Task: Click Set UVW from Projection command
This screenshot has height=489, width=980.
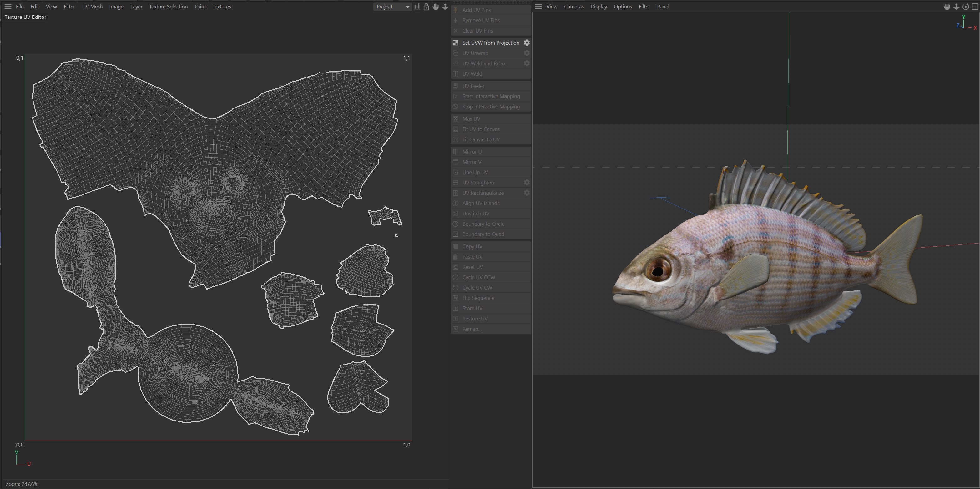Action: pos(490,43)
